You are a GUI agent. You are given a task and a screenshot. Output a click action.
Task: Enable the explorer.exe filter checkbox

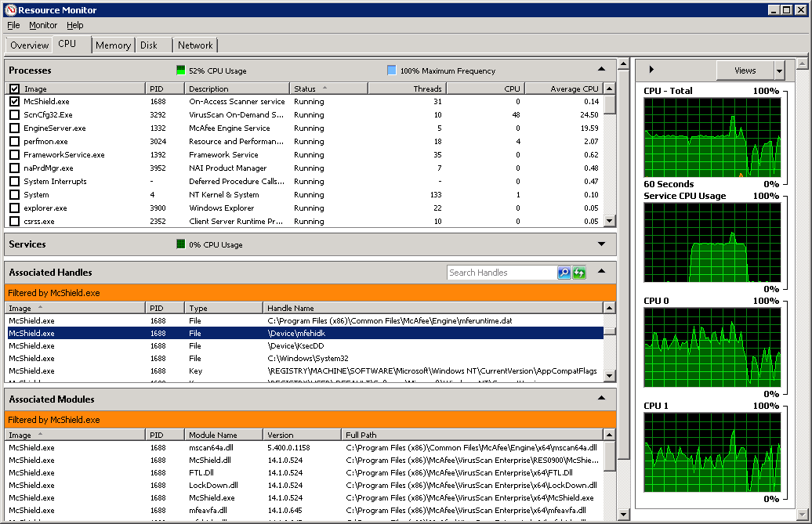click(x=13, y=208)
